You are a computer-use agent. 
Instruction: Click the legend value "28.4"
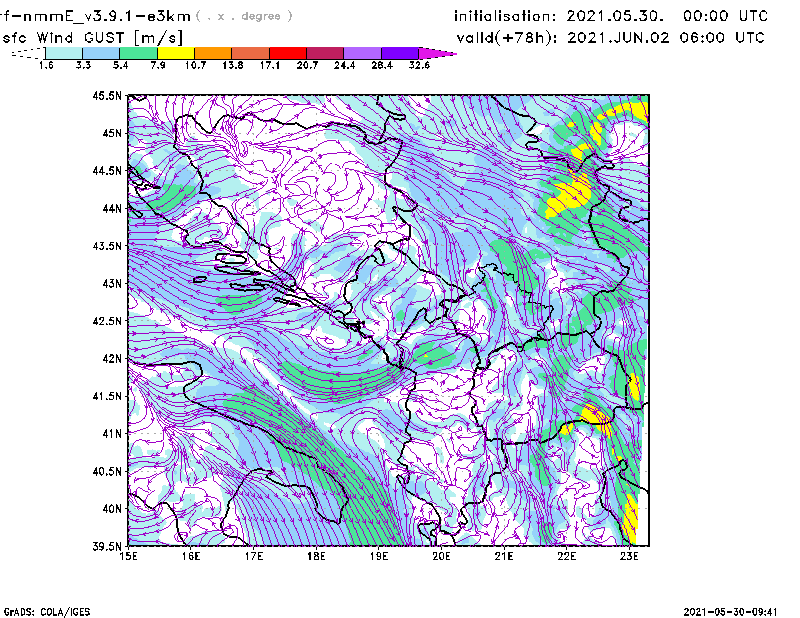[382, 65]
